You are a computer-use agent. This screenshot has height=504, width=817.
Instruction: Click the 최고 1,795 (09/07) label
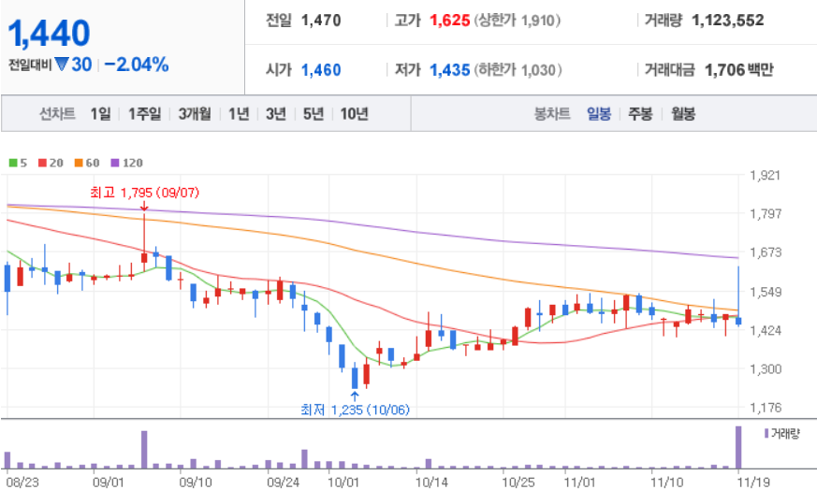coord(144,193)
